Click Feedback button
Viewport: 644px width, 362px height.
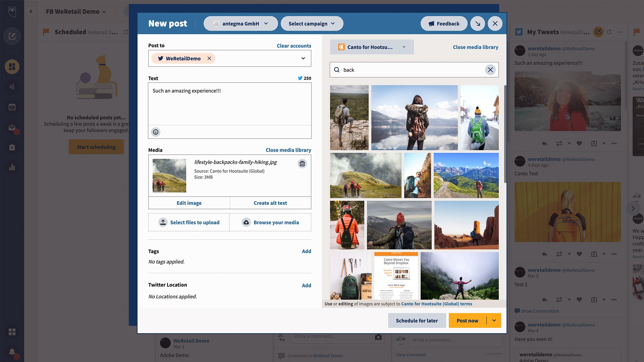[444, 23]
